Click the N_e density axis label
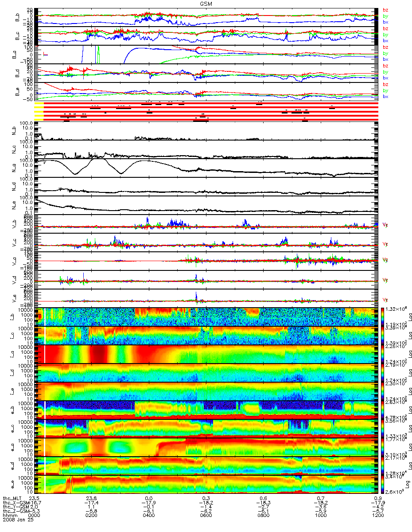Image resolution: width=412 pixels, height=532 pixels. (x=13, y=206)
